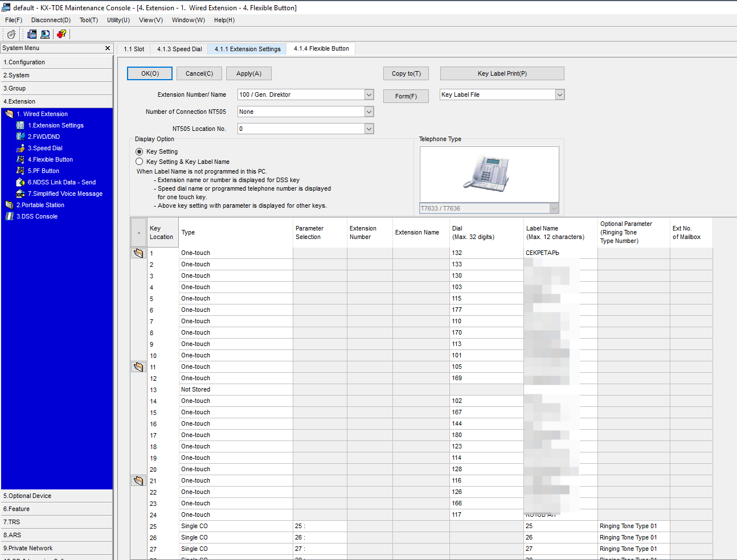
Task: Expand the 5.Optional Device section
Action: pos(56,496)
